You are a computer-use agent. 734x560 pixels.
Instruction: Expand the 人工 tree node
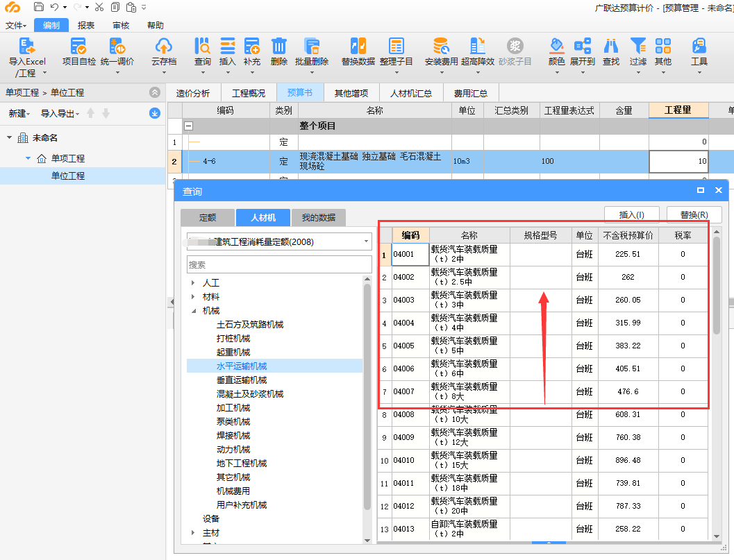pos(193,282)
